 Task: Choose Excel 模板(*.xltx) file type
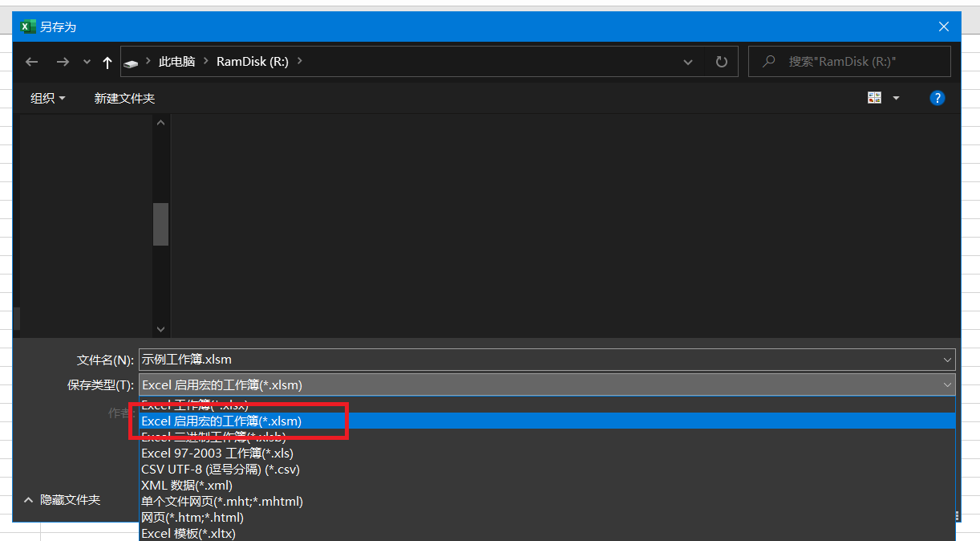point(547,533)
